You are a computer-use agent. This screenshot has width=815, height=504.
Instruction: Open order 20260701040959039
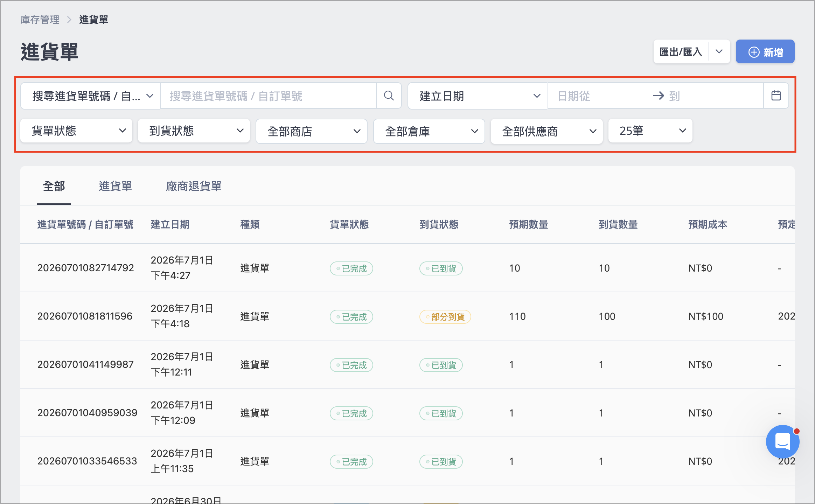(88, 413)
